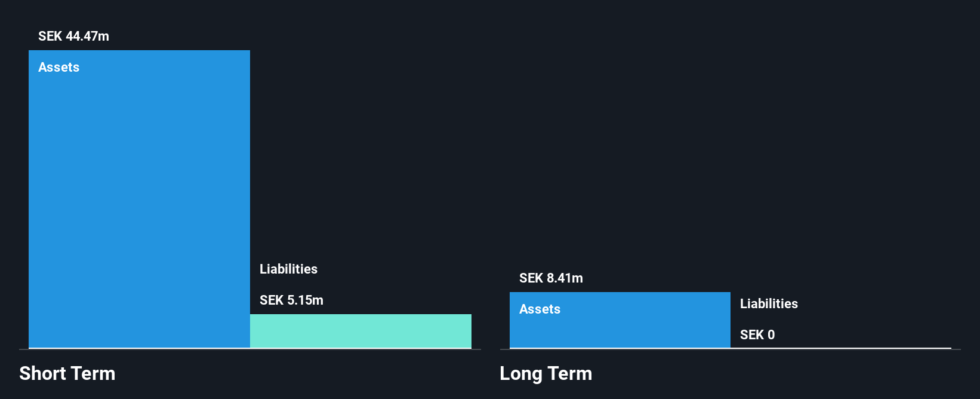Select the SEK 8.41m value label
980x399 pixels.
(551, 278)
